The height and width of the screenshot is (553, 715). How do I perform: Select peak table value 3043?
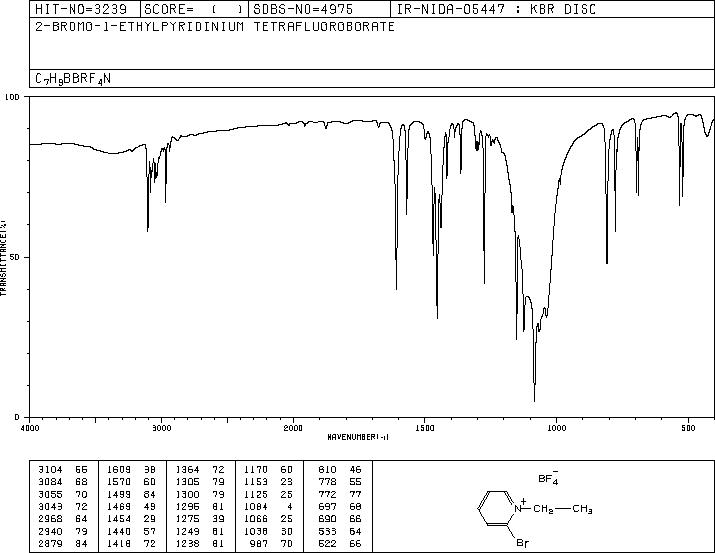pyautogui.click(x=51, y=506)
